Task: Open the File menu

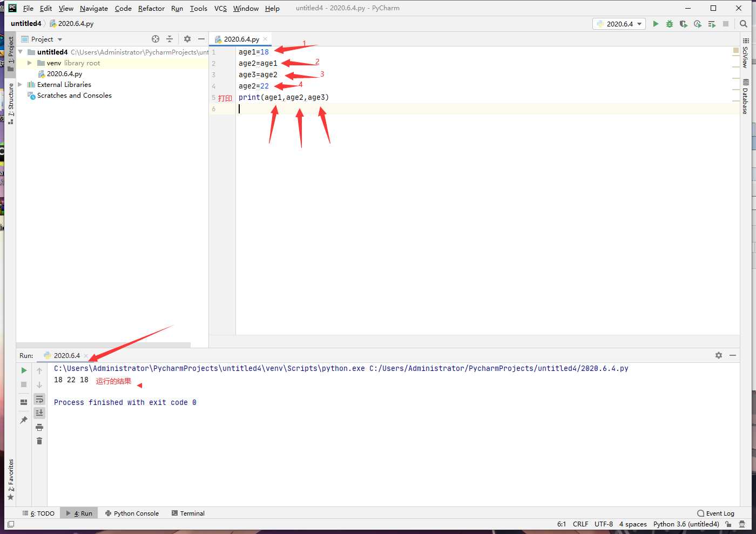Action: (x=28, y=8)
